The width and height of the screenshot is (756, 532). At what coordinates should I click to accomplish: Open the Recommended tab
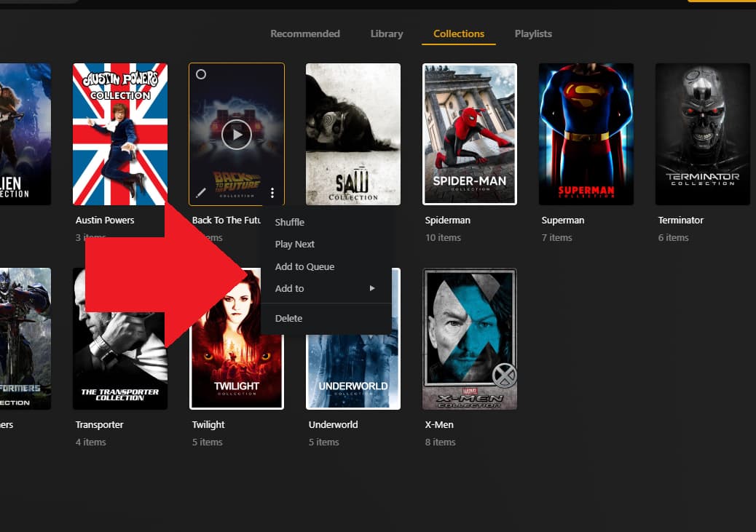304,33
